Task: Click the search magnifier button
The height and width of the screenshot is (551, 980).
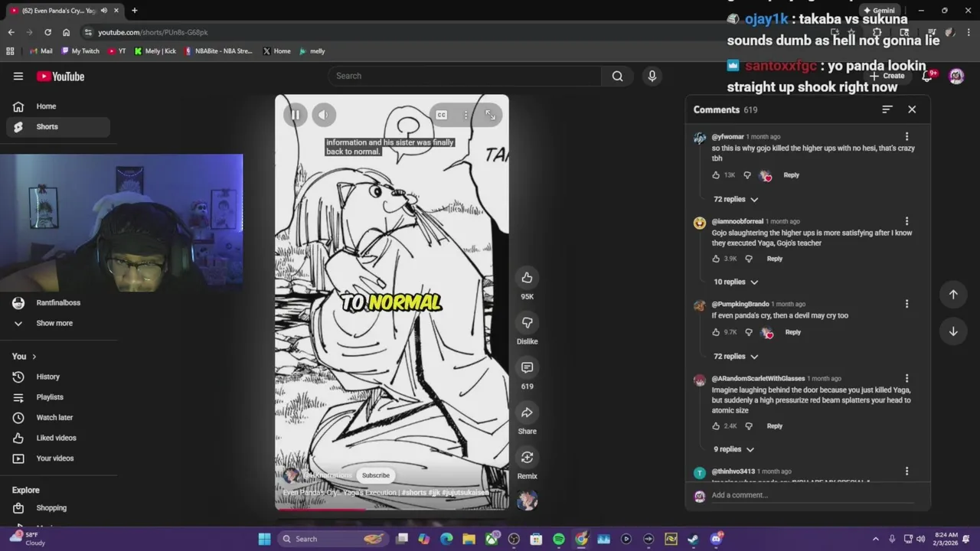Action: (617, 76)
